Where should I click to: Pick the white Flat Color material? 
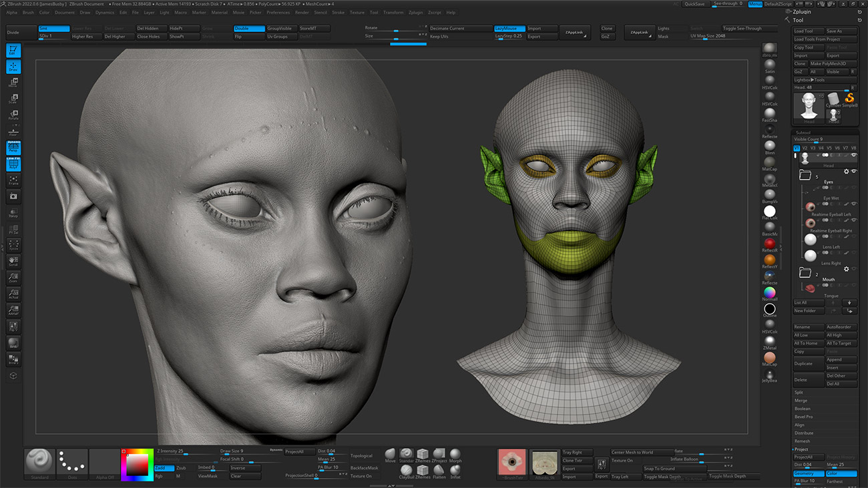pos(770,211)
